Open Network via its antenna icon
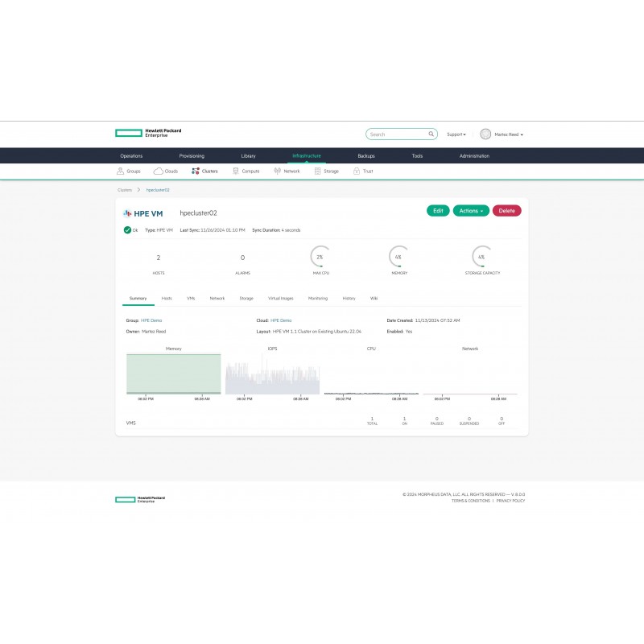The height and width of the screenshot is (644, 644). (x=277, y=171)
